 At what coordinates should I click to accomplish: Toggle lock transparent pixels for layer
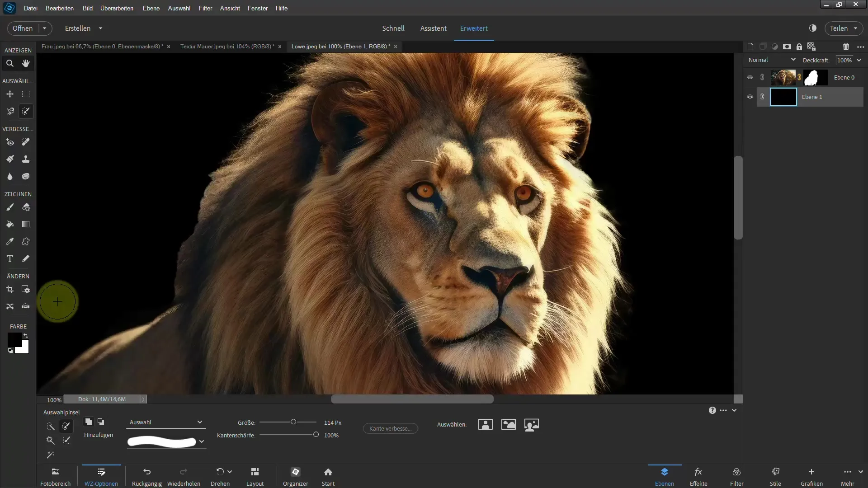[811, 47]
